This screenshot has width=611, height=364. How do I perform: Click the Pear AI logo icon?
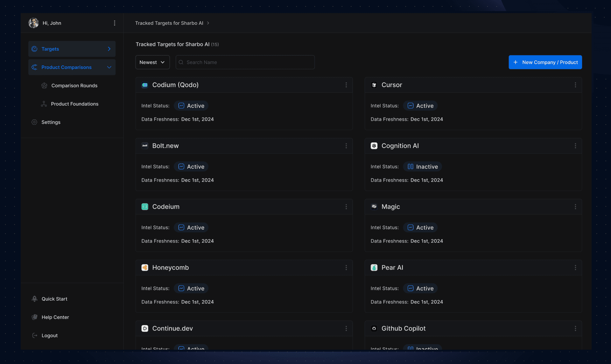[374, 268]
